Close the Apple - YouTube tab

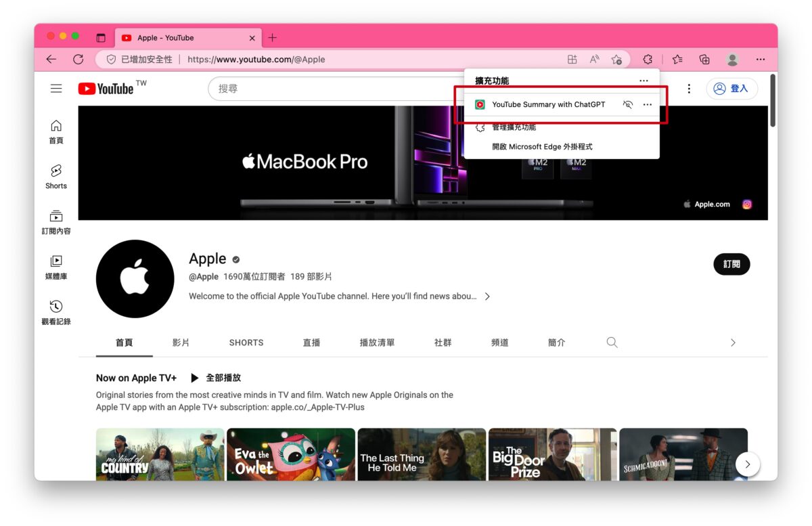(252, 38)
